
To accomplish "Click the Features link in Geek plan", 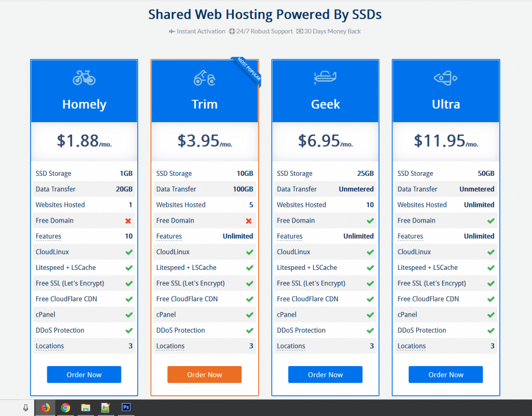I will coord(290,237).
